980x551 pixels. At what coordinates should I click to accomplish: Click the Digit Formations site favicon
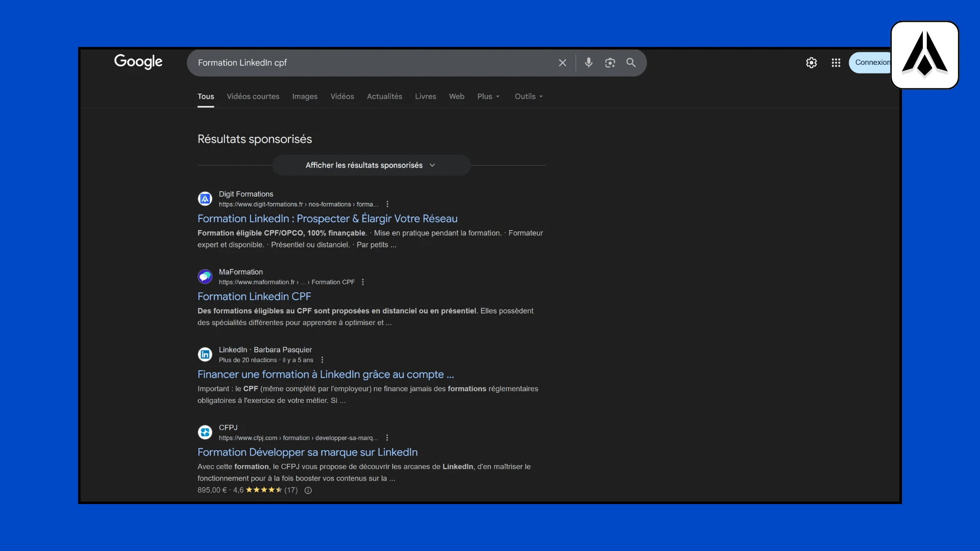pyautogui.click(x=205, y=198)
